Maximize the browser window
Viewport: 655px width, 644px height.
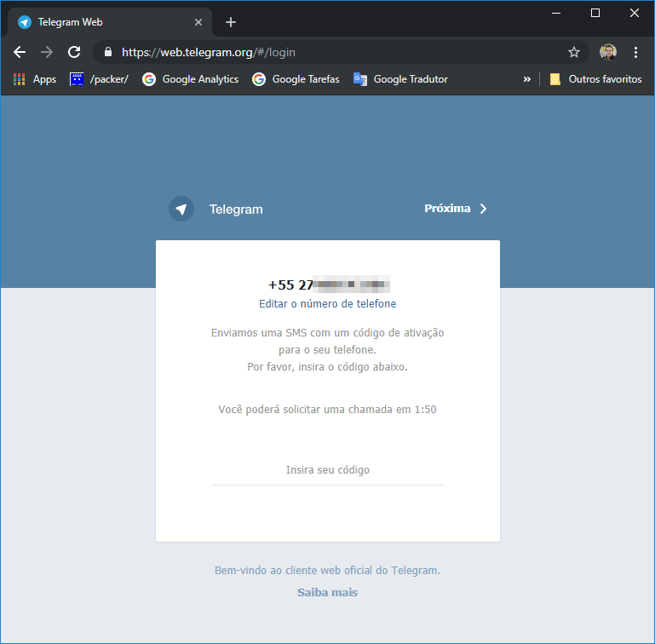coord(595,13)
